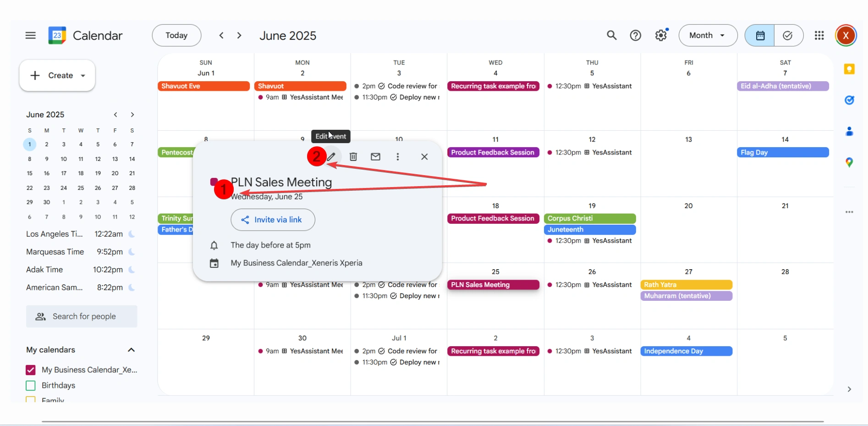The image size is (868, 426).
Task: Expand the Create button dropdown
Action: (x=83, y=76)
